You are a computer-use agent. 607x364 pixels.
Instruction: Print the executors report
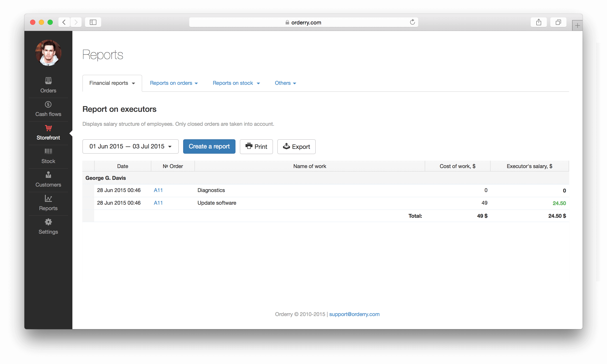tap(256, 146)
